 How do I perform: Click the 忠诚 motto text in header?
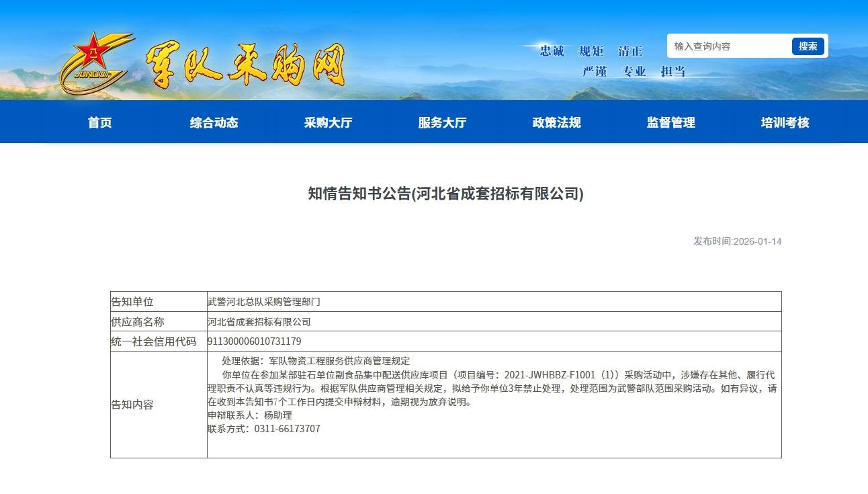point(552,51)
